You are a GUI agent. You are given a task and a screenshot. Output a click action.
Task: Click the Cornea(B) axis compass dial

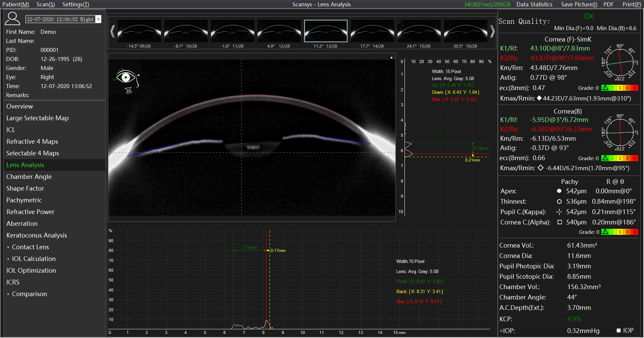pos(620,133)
